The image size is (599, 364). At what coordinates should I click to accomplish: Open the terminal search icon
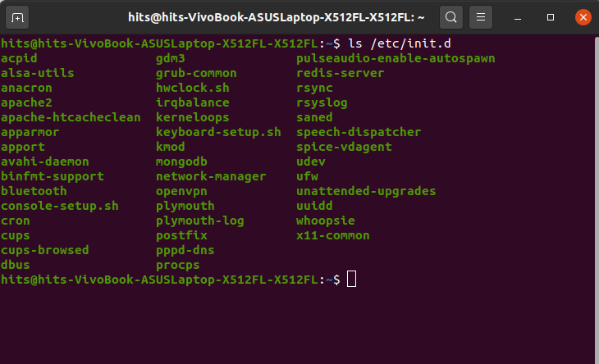450,16
